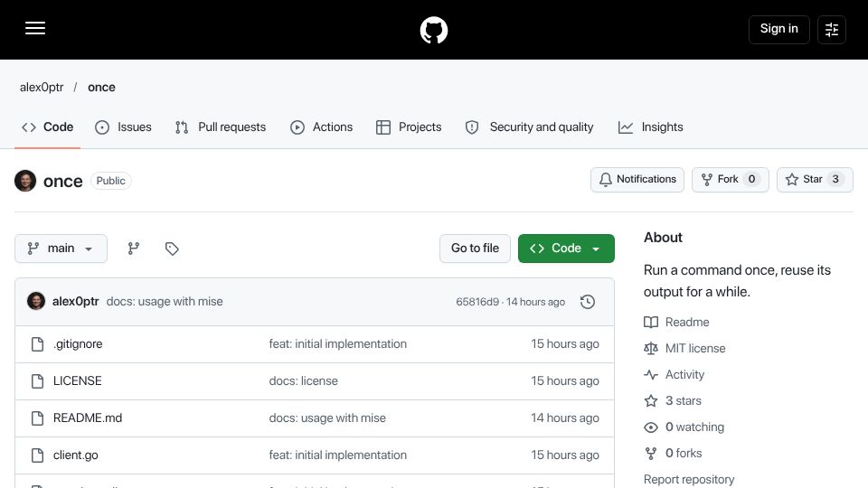
Task: Click the fork icon beside 0 forks
Action: click(x=651, y=453)
